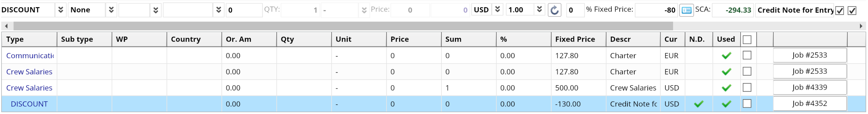Click N.D. green checkmark in DISCOUNT row
The height and width of the screenshot is (114, 868).
tap(698, 104)
